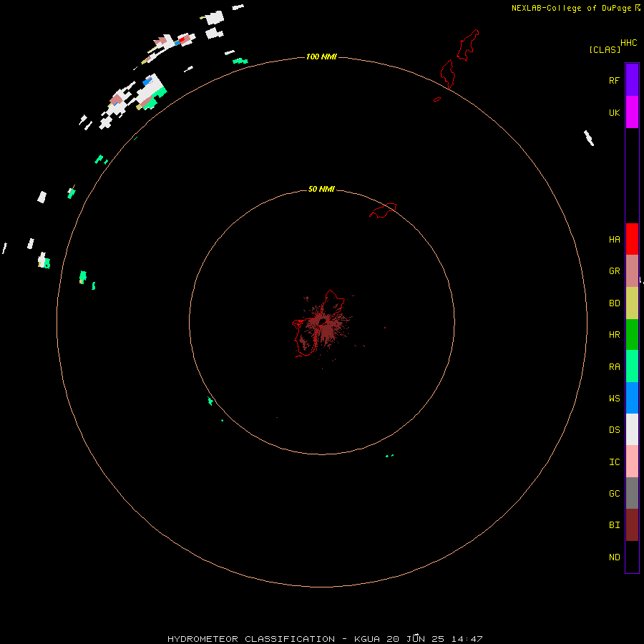Select the IC light pink legend swatch
Screen dimensions: 644x644
tap(632, 462)
